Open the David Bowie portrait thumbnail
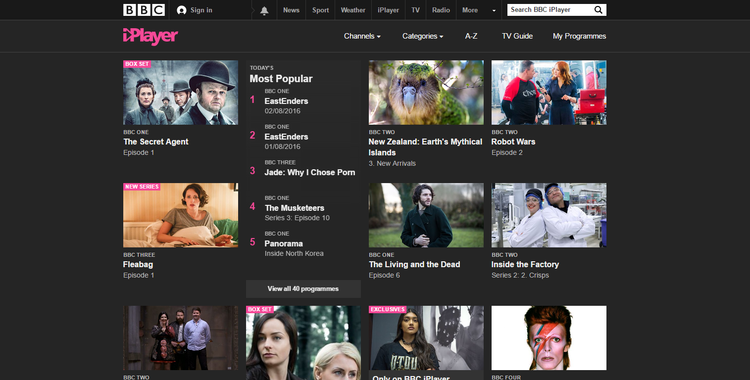Viewport: 750px width, 380px height. (x=549, y=338)
